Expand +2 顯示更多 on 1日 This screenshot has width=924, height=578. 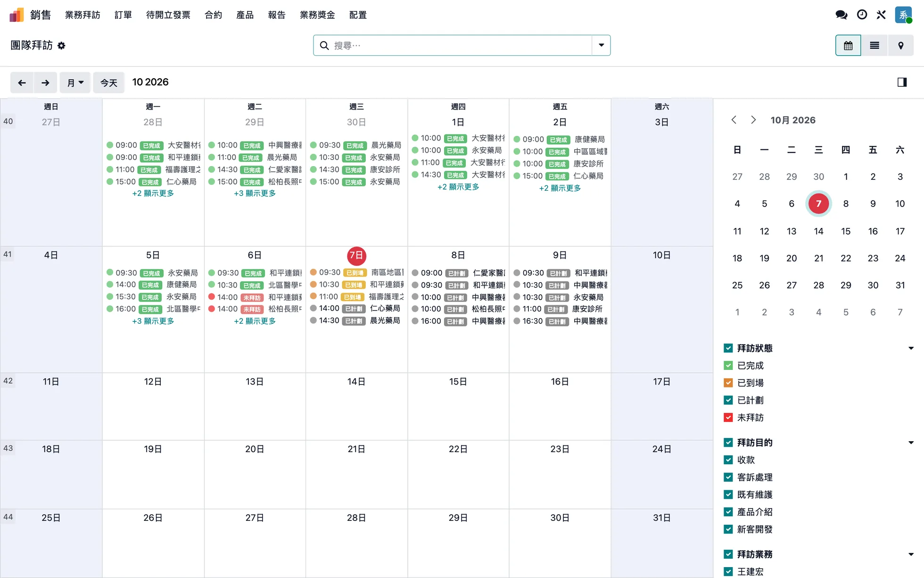click(x=458, y=187)
